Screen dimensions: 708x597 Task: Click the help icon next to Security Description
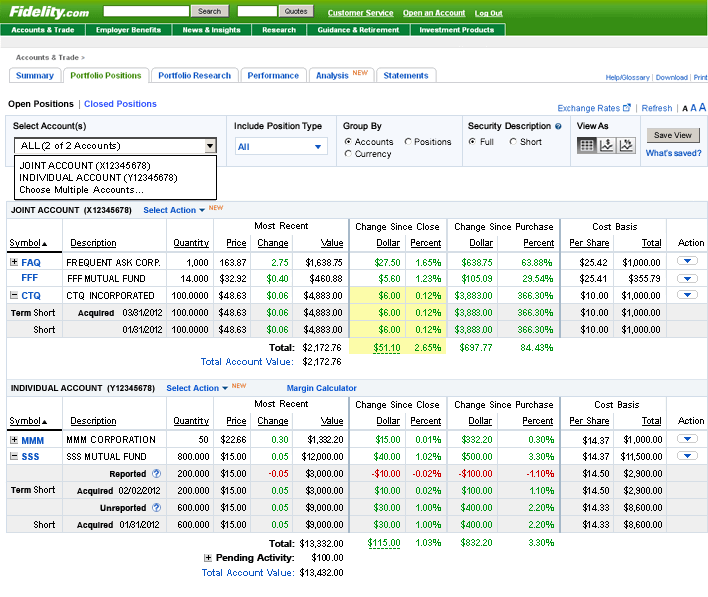tap(559, 127)
